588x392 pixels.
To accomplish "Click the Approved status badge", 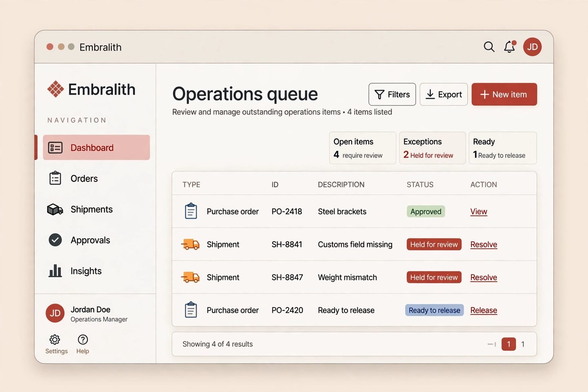I will (x=426, y=212).
